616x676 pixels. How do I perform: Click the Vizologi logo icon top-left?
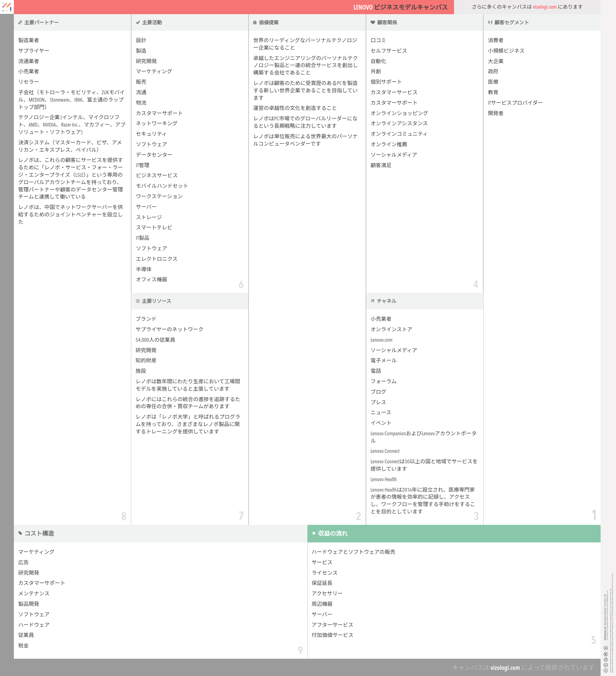click(7, 7)
